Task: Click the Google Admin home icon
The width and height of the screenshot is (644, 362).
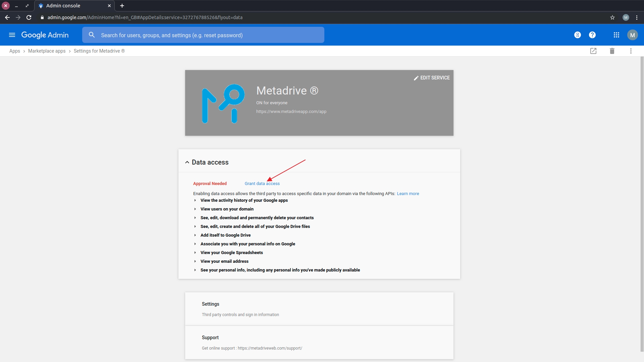Action: tap(44, 35)
